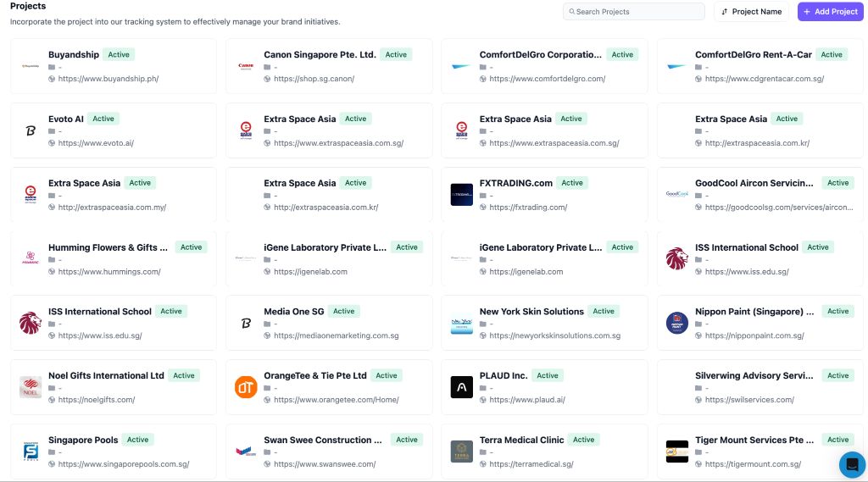Click the Tiger Mount Services logo

(677, 452)
